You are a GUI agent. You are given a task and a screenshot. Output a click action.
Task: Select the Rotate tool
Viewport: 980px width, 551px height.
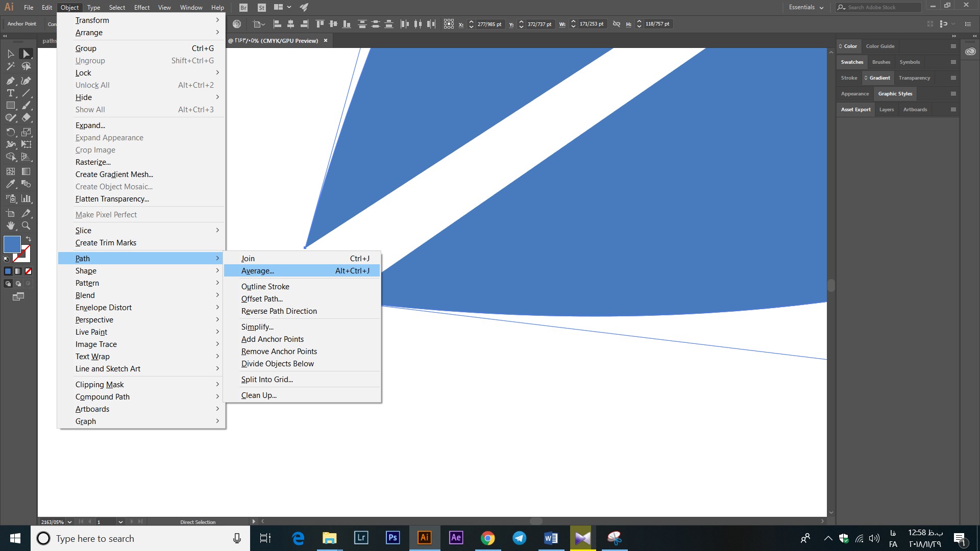[x=11, y=132]
